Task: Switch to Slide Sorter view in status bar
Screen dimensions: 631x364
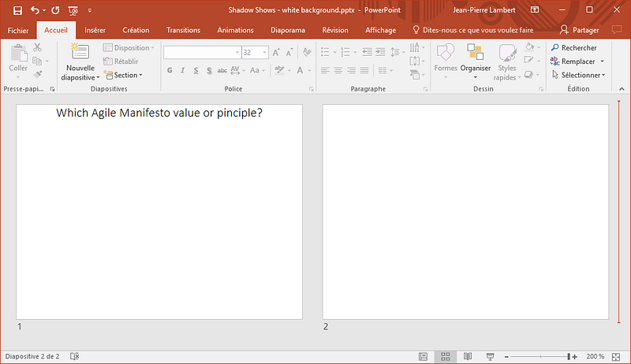Action: [446, 357]
